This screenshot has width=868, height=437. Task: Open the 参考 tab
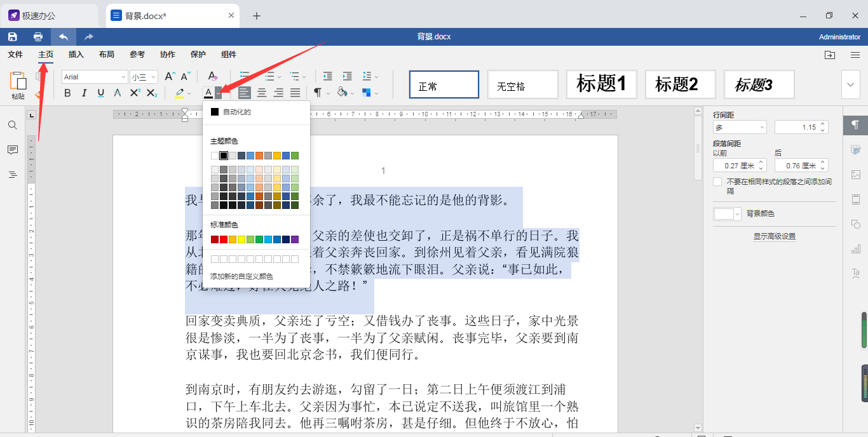tap(137, 55)
